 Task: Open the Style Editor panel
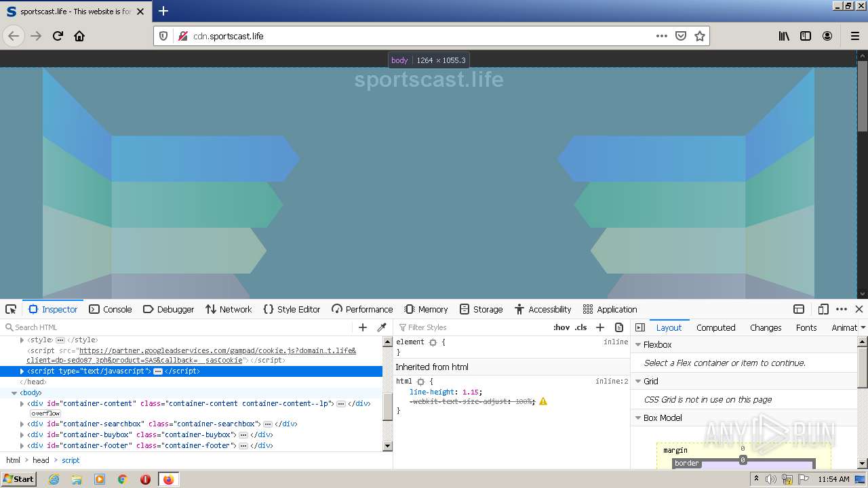[x=292, y=309]
